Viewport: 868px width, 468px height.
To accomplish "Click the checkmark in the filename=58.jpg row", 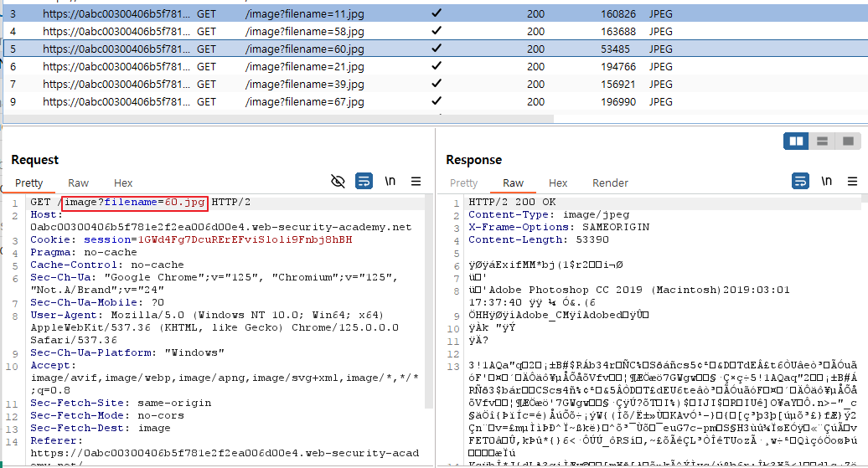I will pyautogui.click(x=437, y=30).
